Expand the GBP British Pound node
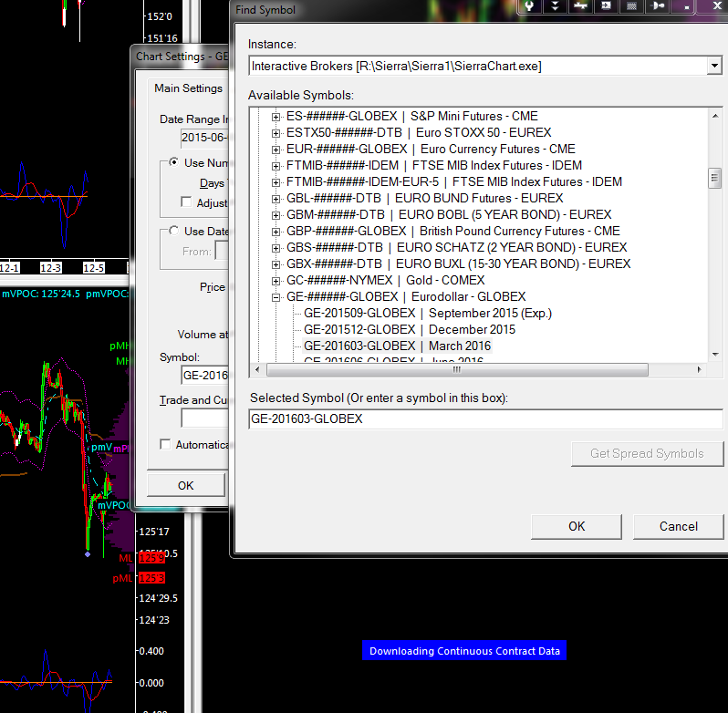 click(x=276, y=232)
